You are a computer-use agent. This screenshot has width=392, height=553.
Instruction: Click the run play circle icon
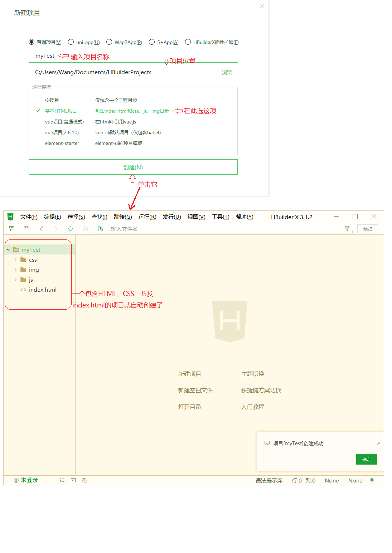click(85, 229)
